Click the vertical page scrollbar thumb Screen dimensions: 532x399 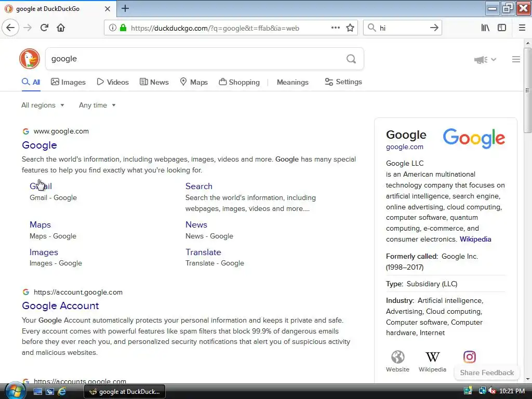click(x=527, y=90)
